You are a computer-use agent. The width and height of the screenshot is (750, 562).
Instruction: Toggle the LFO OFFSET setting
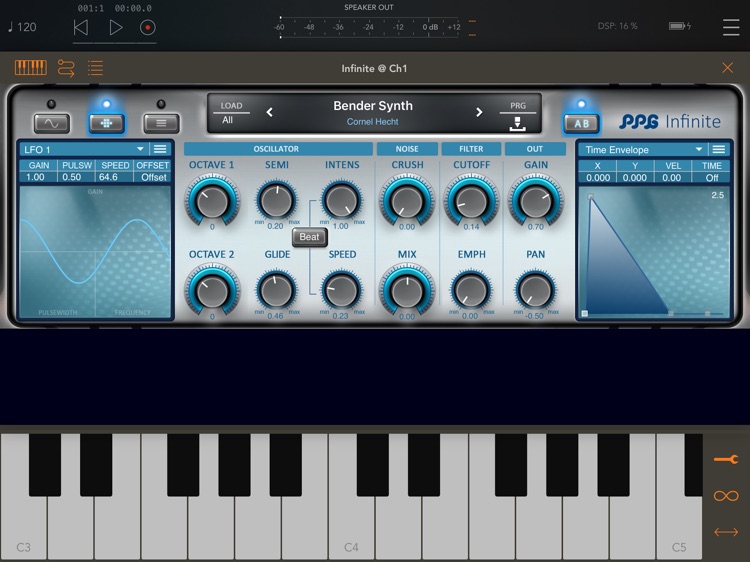(x=152, y=177)
